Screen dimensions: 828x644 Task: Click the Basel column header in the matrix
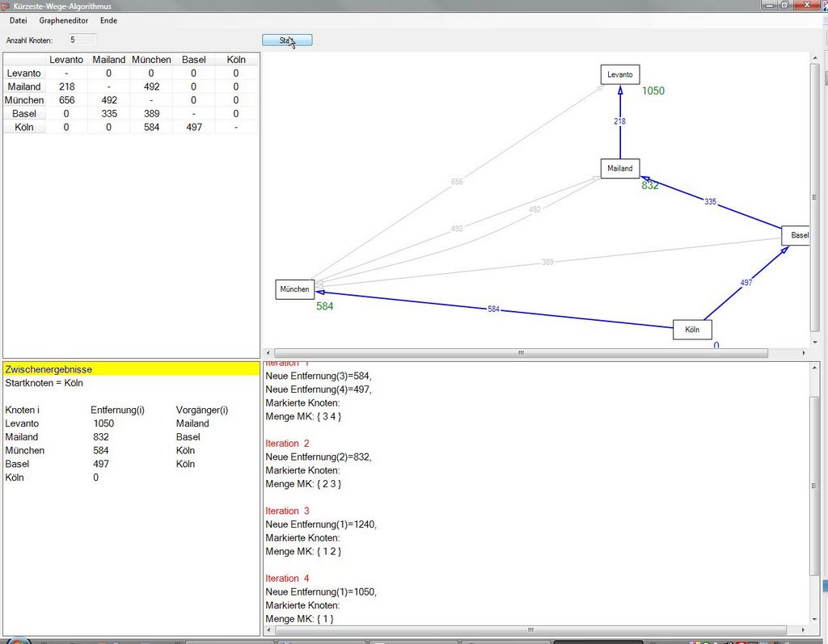tap(193, 60)
